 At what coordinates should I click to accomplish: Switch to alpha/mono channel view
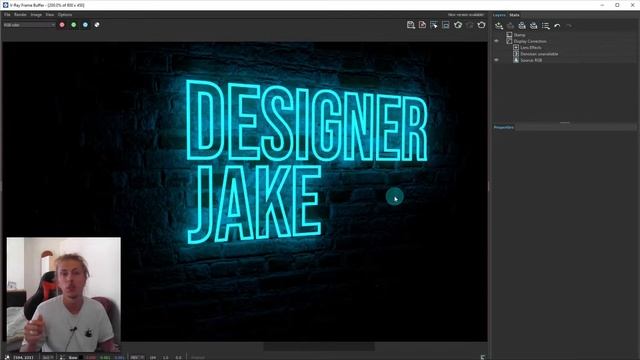point(97,25)
